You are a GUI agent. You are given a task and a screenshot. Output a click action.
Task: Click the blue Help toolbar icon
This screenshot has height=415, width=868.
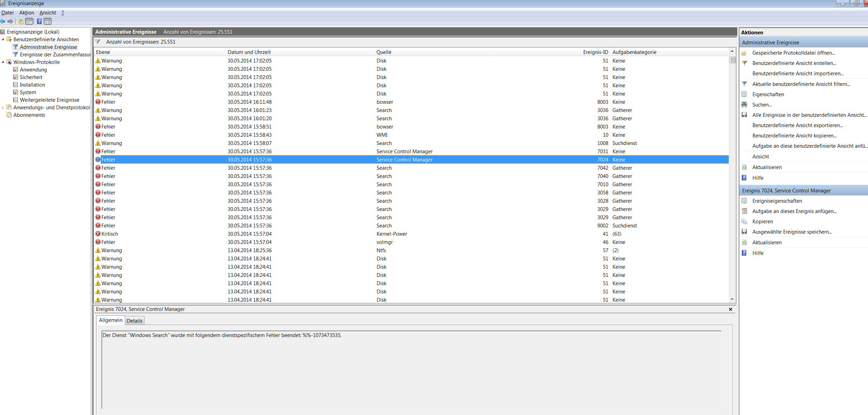point(39,21)
